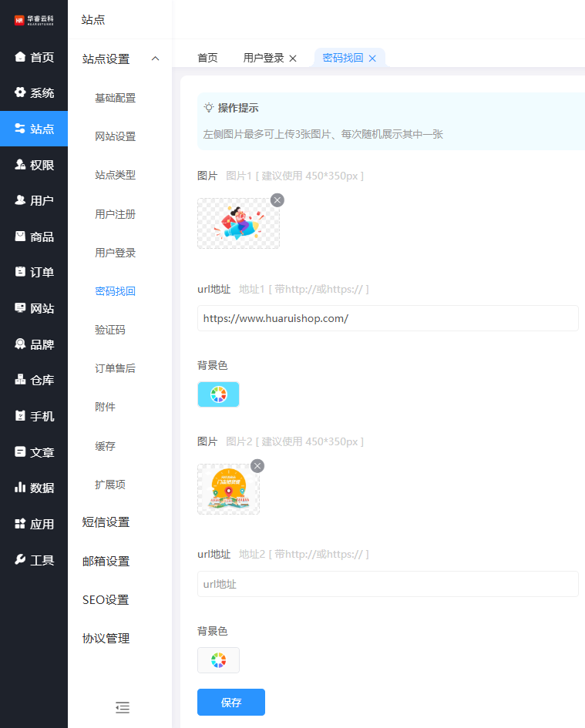
Task: Expand the 短信设置 menu group
Action: point(106,522)
